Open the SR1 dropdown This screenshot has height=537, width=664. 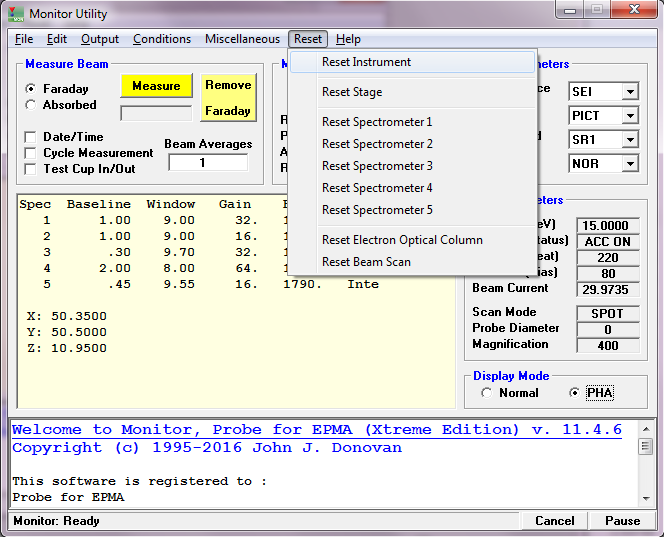pos(629,140)
